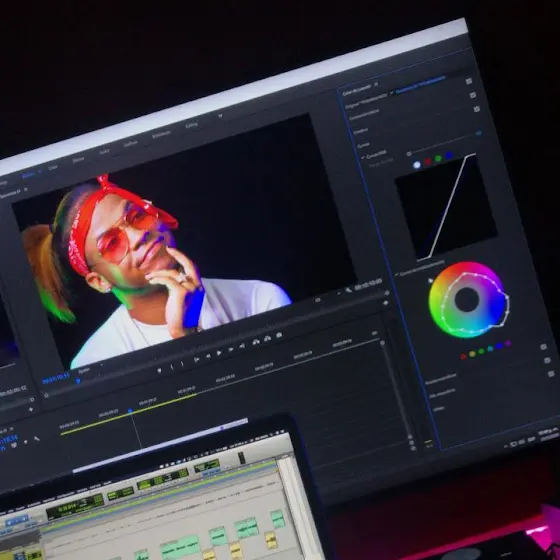The width and height of the screenshot is (560, 560).
Task: Open Program monitor wrench settings
Action: [349, 290]
